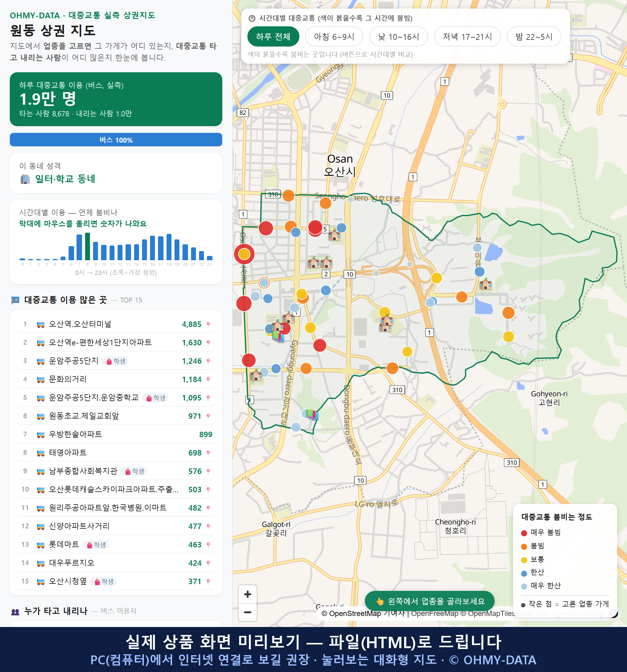Click pin icon for 신양아파트사거리

tap(208, 526)
